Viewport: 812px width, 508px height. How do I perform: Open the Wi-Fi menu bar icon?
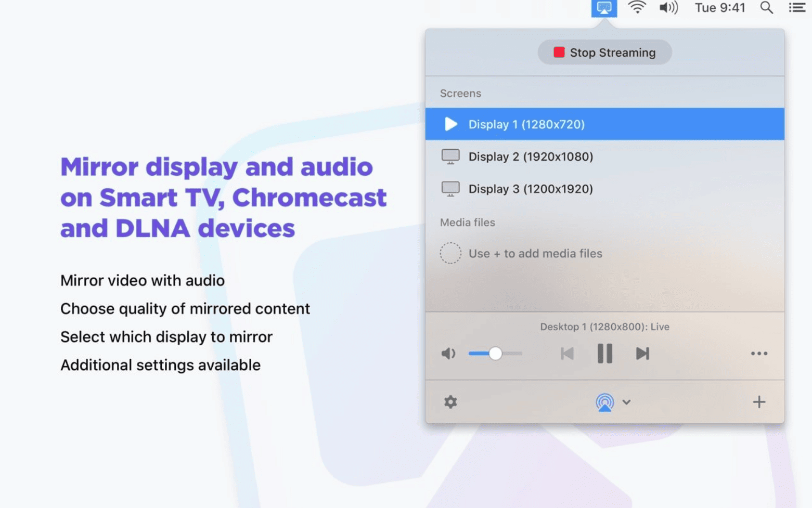tap(637, 7)
